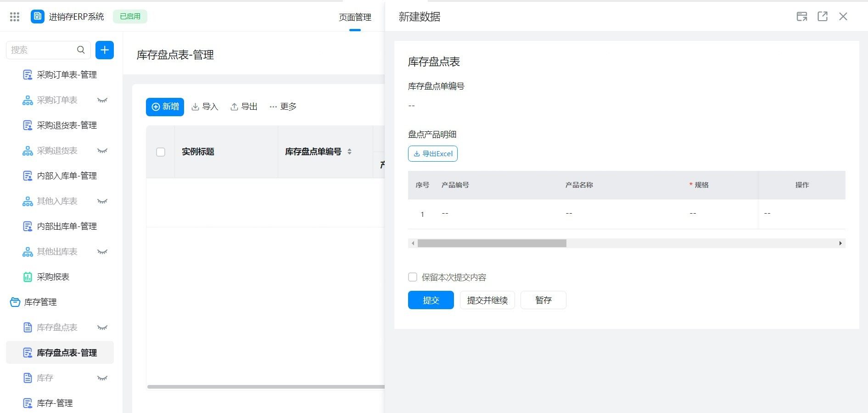Click right arrow of the detail table scrollbar
868x413 pixels.
click(840, 243)
